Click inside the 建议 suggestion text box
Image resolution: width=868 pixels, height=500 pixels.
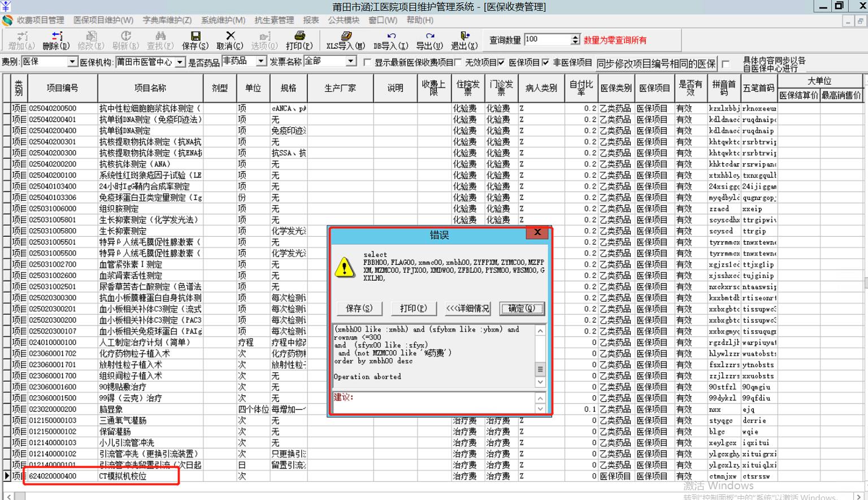click(434, 403)
